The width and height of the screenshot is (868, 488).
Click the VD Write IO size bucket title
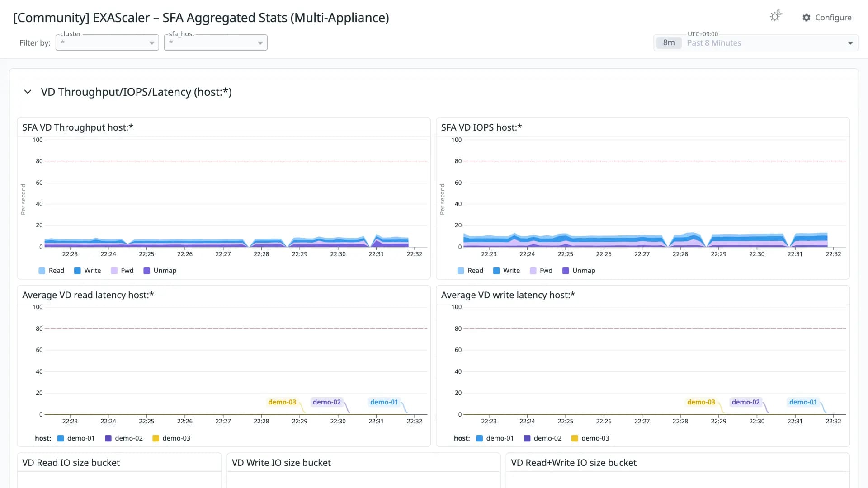pos(281,463)
